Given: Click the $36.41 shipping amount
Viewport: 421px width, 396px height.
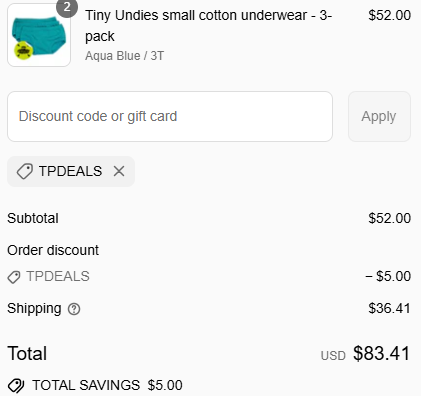Looking at the screenshot, I should (389, 308).
